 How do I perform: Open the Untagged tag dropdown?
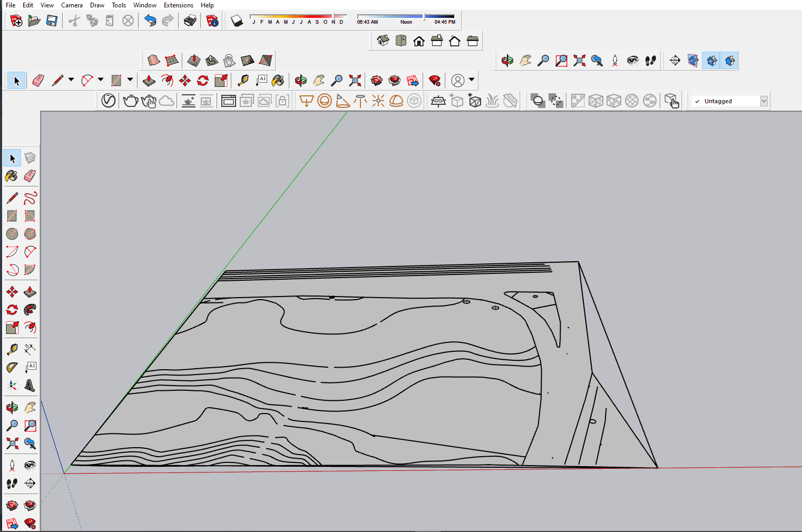click(764, 101)
